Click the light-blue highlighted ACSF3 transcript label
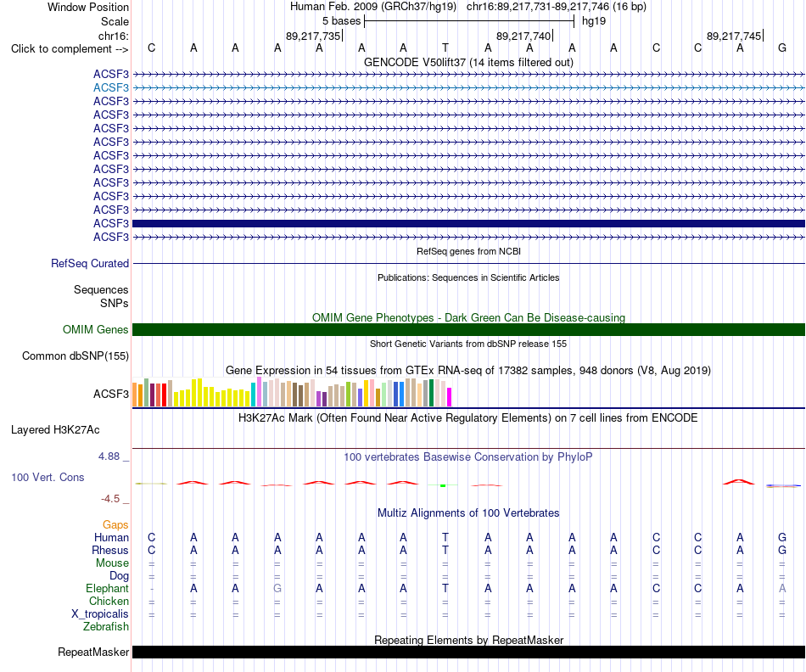Image resolution: width=806 pixels, height=672 pixels. coord(111,88)
